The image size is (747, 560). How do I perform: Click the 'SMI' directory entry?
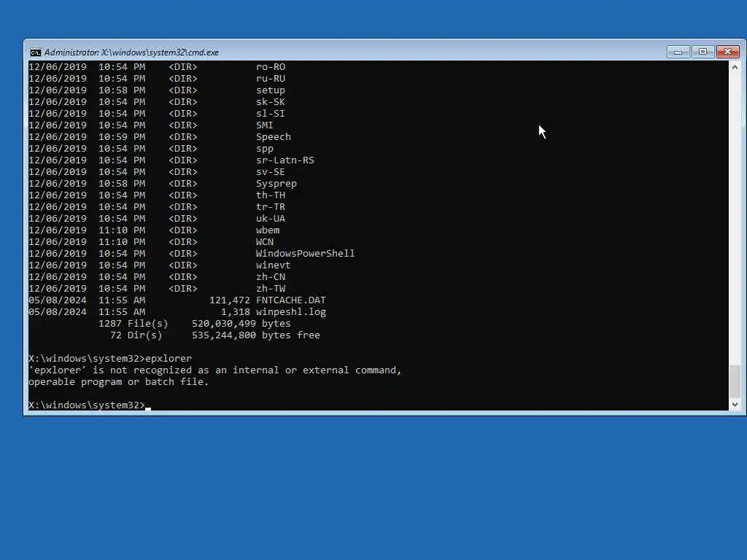(x=264, y=125)
